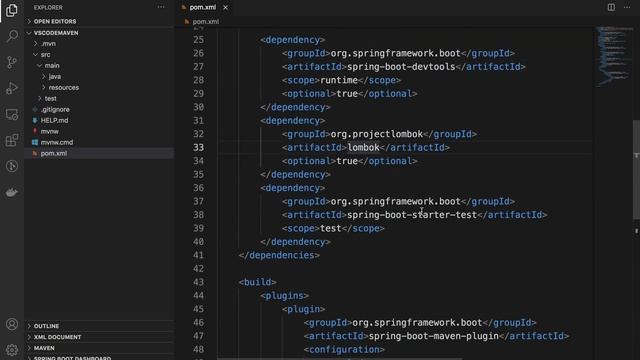Click 'org.springframework.boot' on line 46
Viewport: 640px width, 360px height.
click(x=417, y=323)
